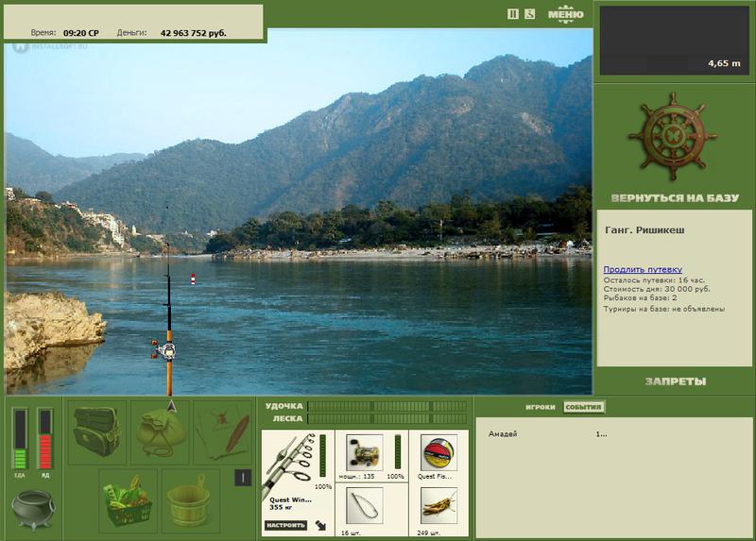756x541 pixels.
Task: Switch to the ИГРОКИ tab
Action: [x=540, y=407]
